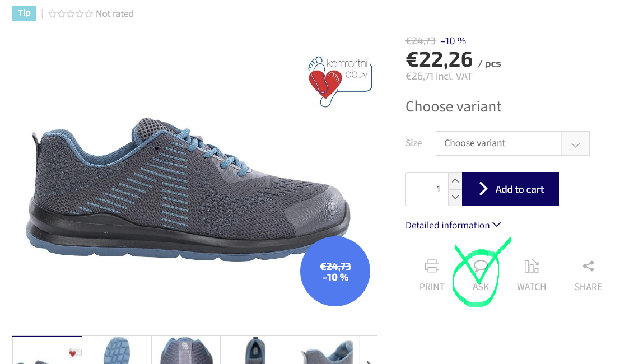Click the blue −10 % discount badge
The height and width of the screenshot is (364, 620).
(x=335, y=272)
